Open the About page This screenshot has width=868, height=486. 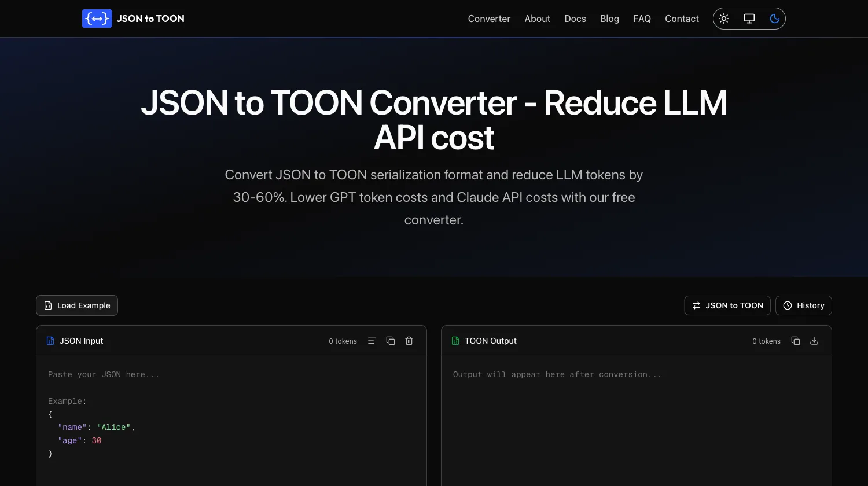pos(537,19)
